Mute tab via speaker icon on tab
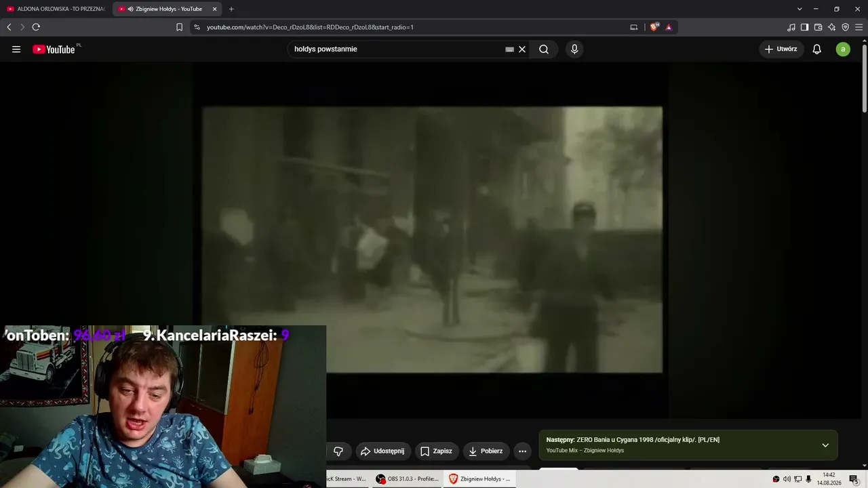The image size is (868, 488). 130,9
